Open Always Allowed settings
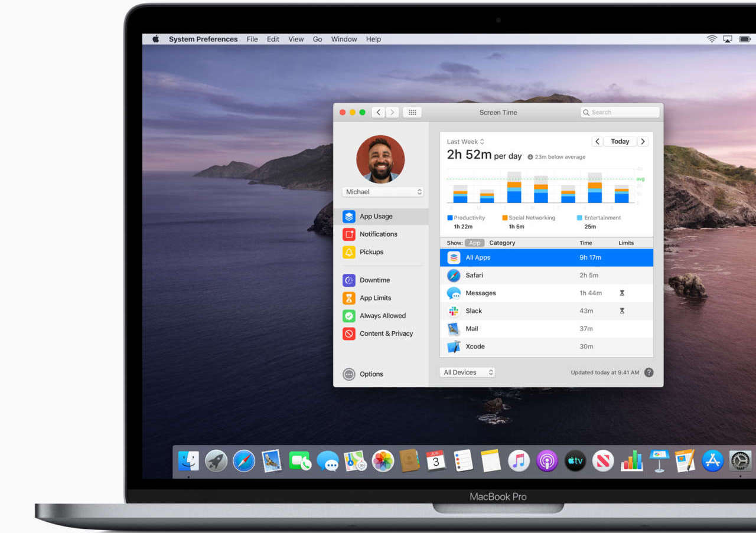Viewport: 756px width, 533px height. coord(382,316)
